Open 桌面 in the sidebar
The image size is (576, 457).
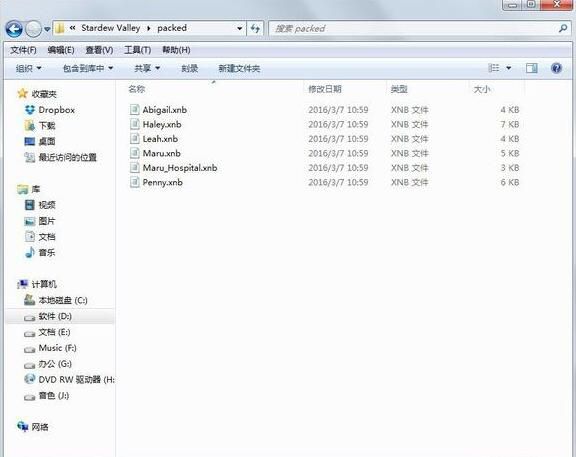(x=47, y=141)
